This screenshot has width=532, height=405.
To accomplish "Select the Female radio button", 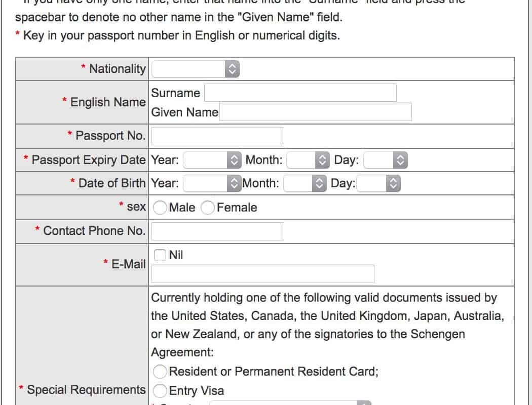I will (x=208, y=208).
